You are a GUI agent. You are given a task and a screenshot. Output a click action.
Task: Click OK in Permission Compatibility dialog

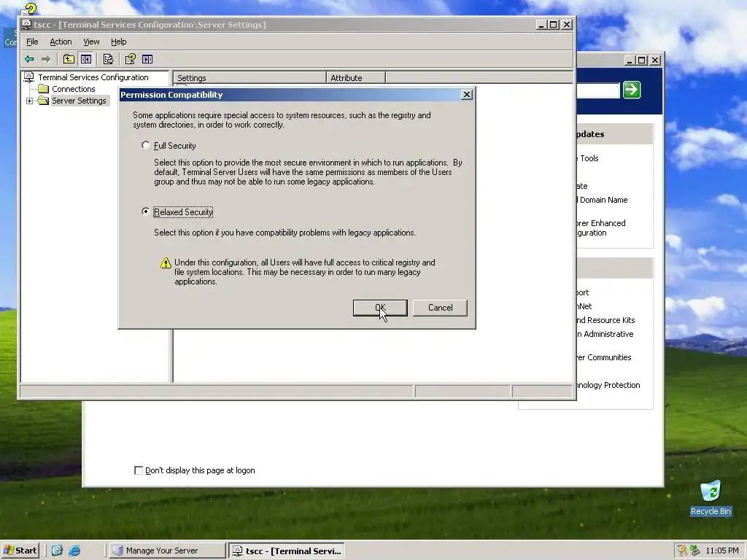point(380,308)
